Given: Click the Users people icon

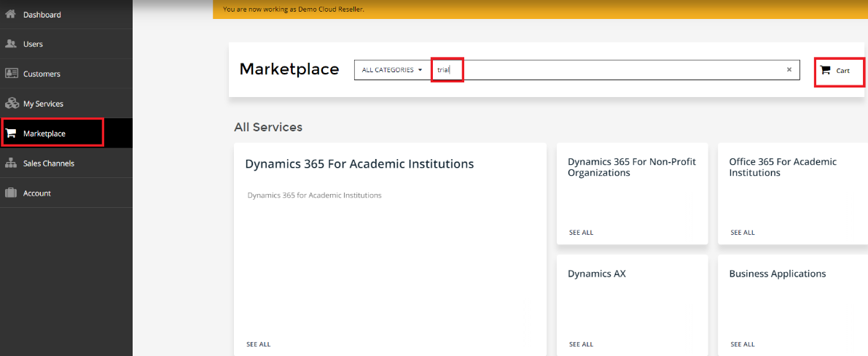Looking at the screenshot, I should click(10, 44).
